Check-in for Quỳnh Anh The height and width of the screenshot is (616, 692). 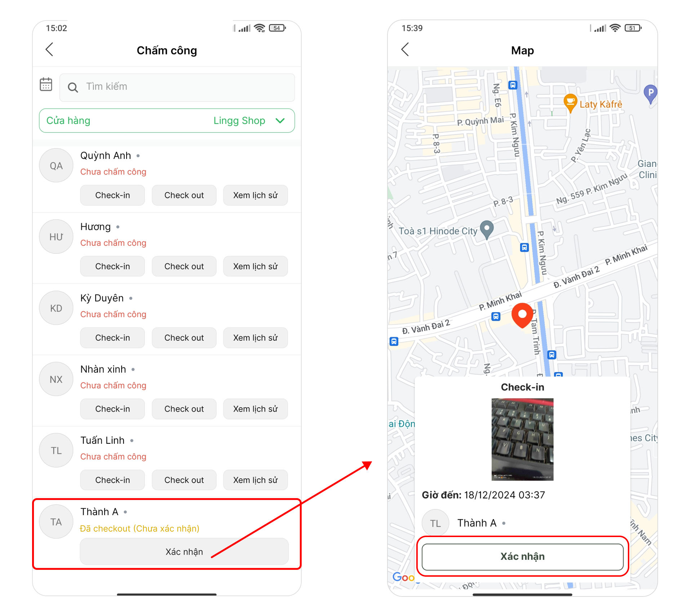112,195
